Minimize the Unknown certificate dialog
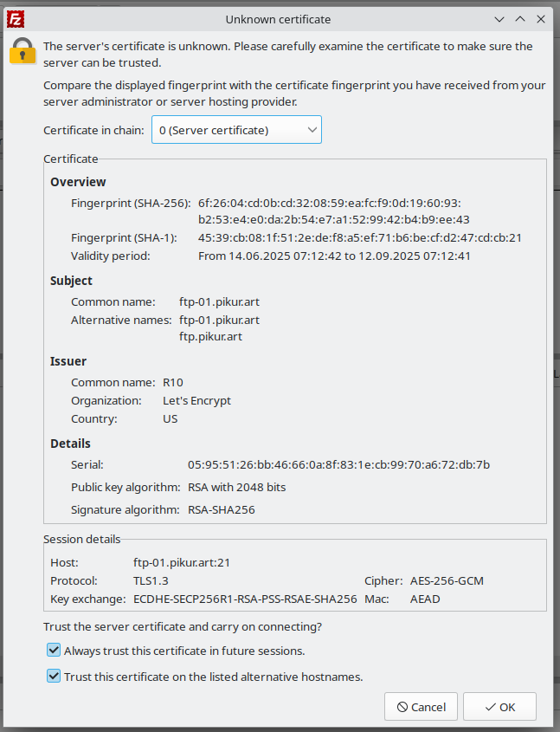Viewport: 560px width, 732px height. (499, 18)
